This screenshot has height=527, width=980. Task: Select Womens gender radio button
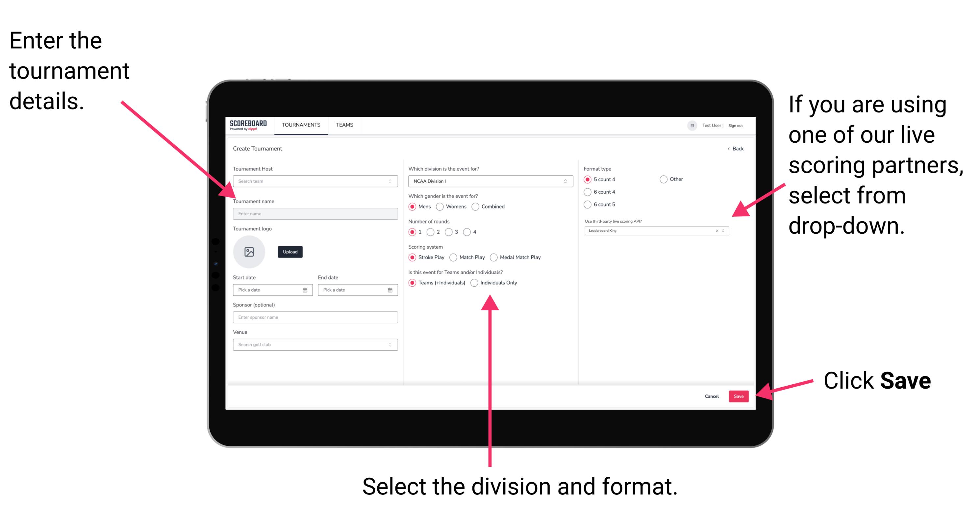441,207
